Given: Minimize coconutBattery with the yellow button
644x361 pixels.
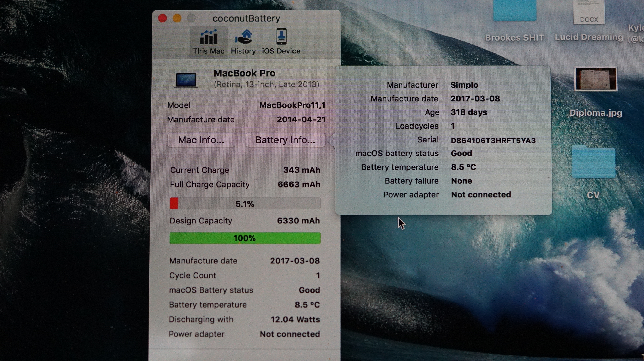Looking at the screenshot, I should click(x=177, y=18).
